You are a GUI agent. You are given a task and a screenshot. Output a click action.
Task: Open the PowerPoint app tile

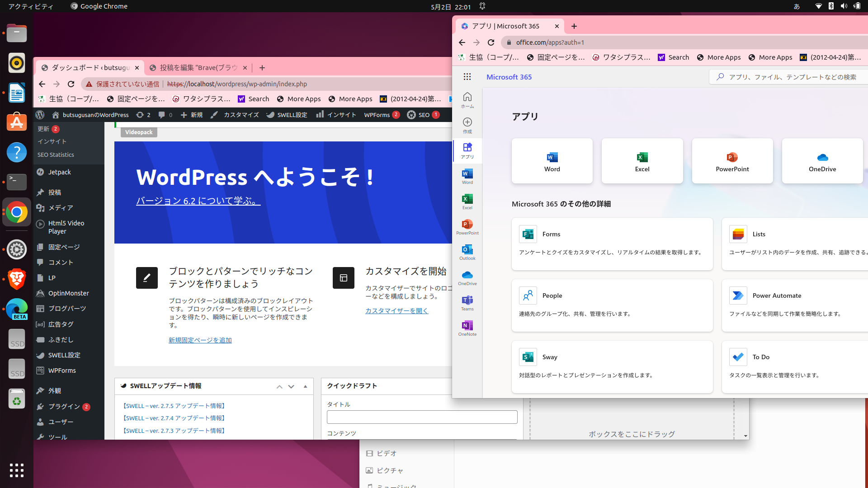[x=732, y=161]
